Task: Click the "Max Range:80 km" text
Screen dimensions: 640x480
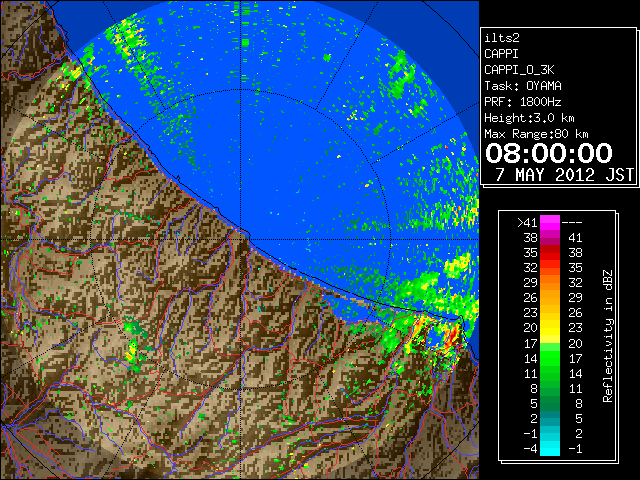Action: tap(536, 134)
